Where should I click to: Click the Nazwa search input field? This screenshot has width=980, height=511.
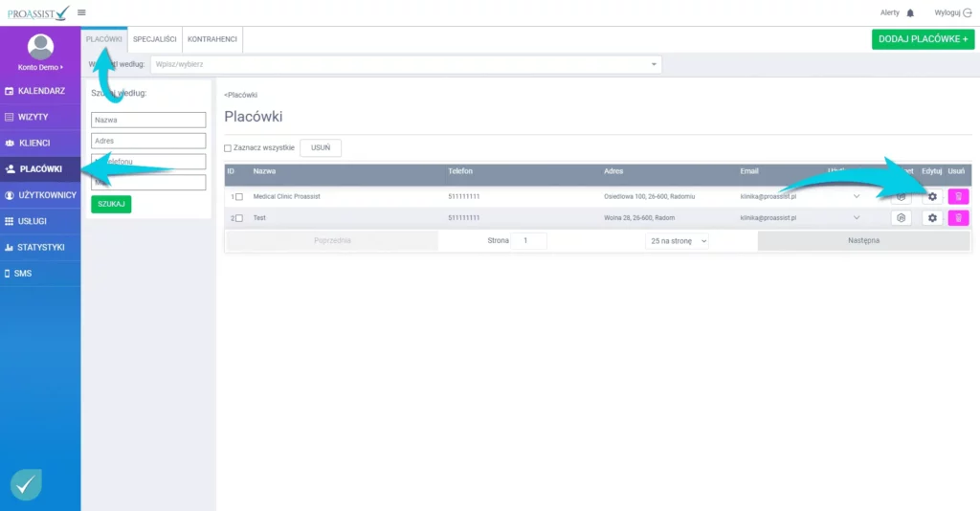(148, 120)
